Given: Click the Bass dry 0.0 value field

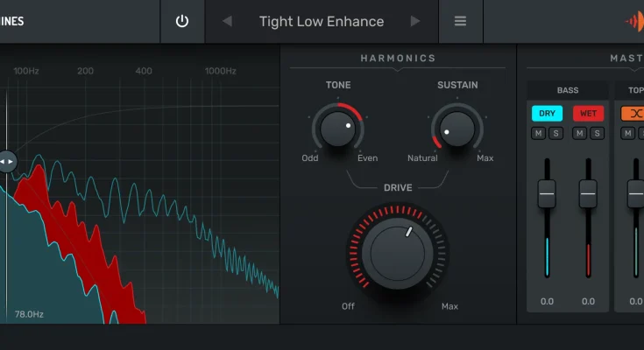Looking at the screenshot, I should pyautogui.click(x=547, y=302).
